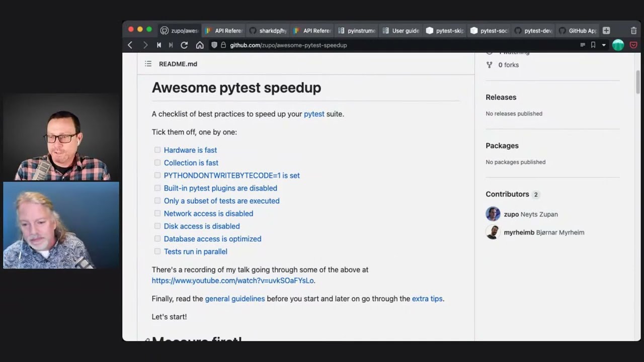Follow the pytest link in intro
The image size is (644, 362).
click(314, 114)
